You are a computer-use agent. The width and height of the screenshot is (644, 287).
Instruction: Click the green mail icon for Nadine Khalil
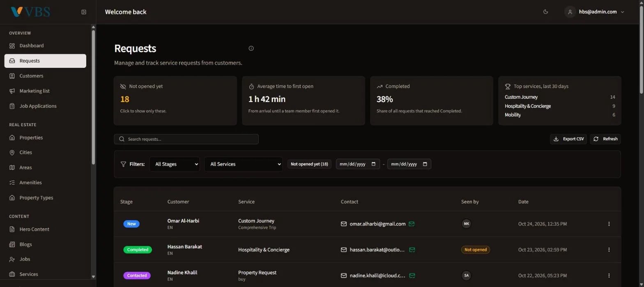click(412, 275)
